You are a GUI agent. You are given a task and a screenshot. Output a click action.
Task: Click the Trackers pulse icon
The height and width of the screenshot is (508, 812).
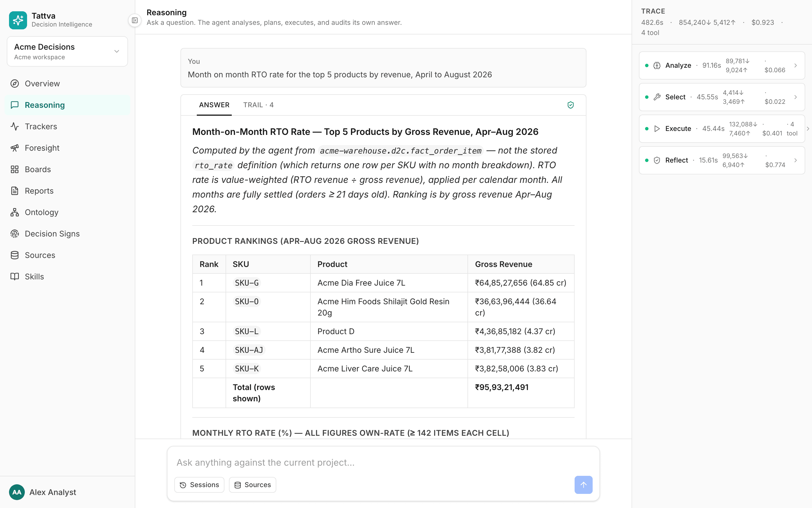click(x=14, y=127)
